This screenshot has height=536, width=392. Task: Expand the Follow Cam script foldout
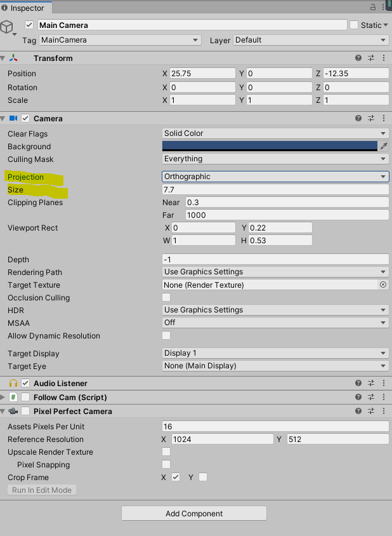click(3, 397)
